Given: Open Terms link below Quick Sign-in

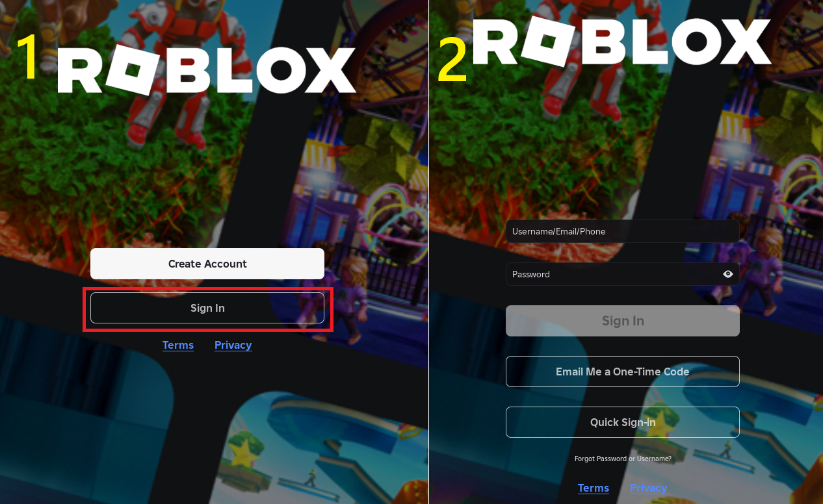Looking at the screenshot, I should 594,488.
